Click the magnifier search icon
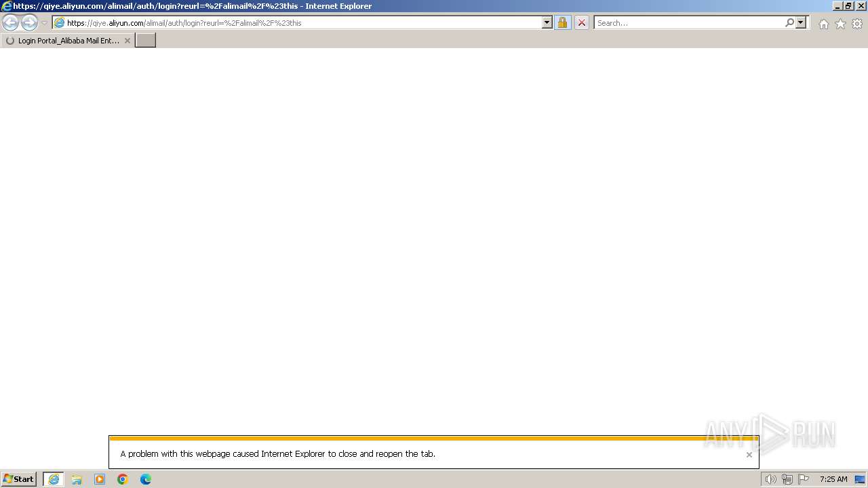This screenshot has height=488, width=868. pos(789,23)
